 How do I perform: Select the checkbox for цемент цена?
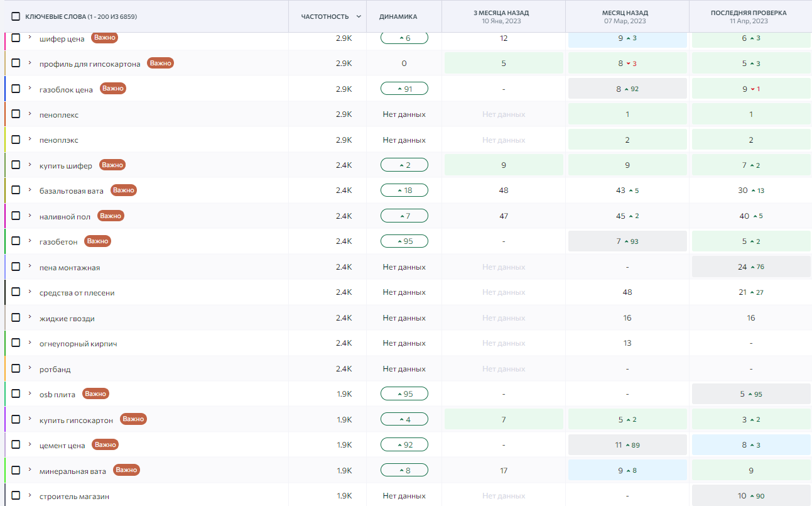tap(16, 444)
